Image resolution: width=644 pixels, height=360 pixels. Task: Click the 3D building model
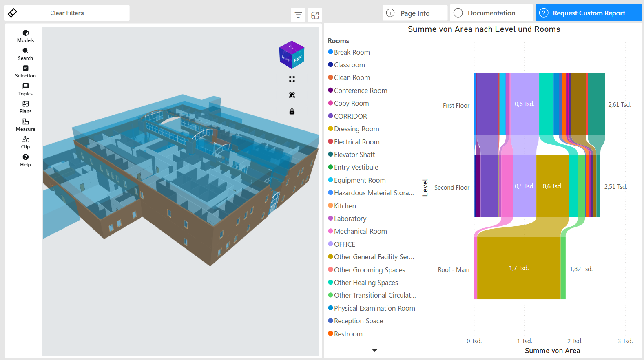pyautogui.click(x=180, y=179)
